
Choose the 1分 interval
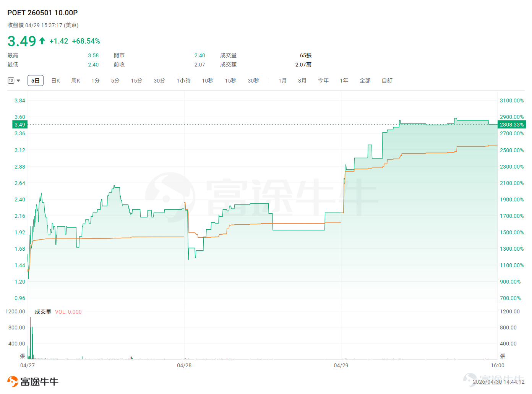96,81
